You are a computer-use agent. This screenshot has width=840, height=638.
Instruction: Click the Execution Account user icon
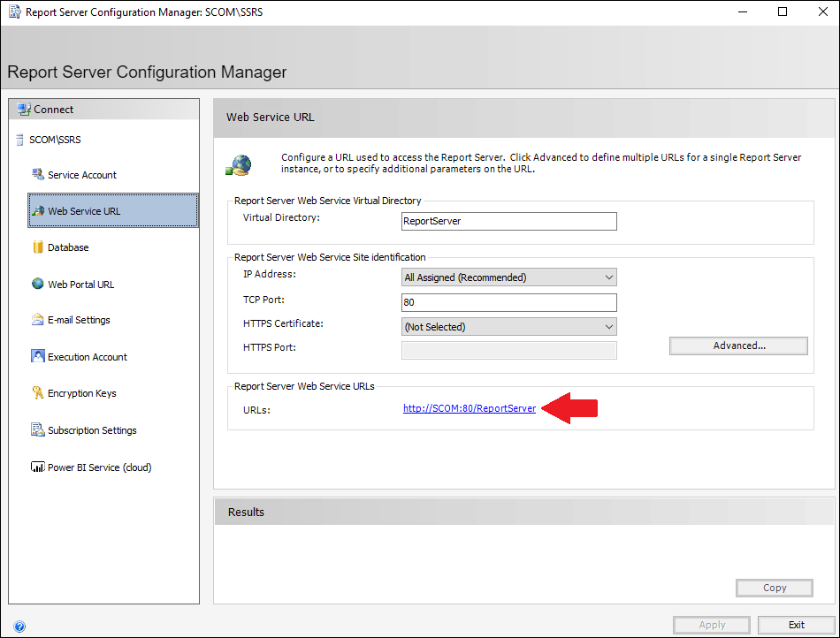coord(37,356)
